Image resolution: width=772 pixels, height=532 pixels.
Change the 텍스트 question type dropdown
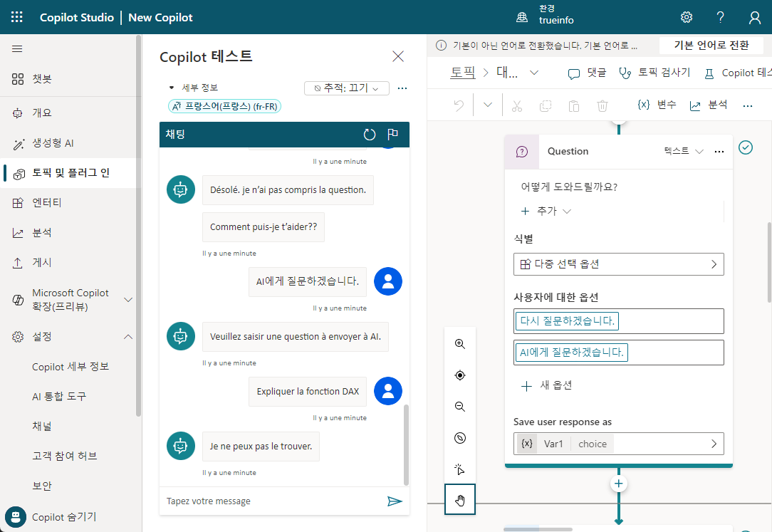click(x=684, y=151)
